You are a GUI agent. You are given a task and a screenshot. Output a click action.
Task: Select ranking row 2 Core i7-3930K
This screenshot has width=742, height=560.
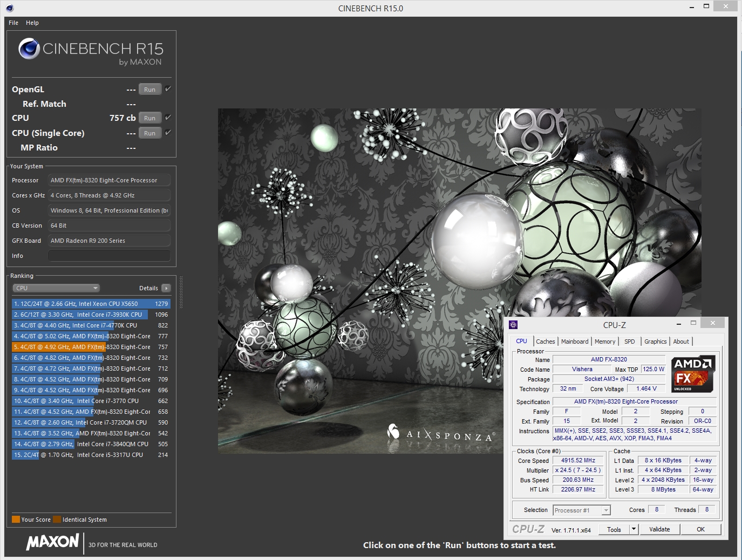click(91, 315)
